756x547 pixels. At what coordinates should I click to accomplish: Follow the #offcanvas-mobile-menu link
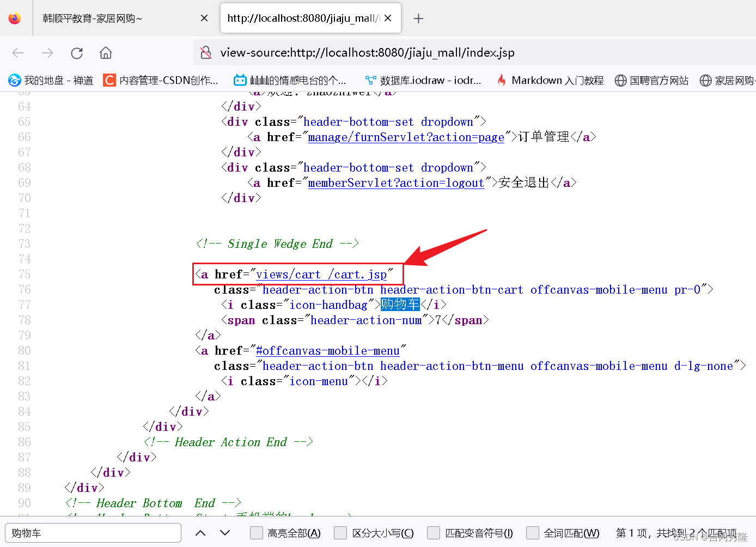[x=328, y=351]
